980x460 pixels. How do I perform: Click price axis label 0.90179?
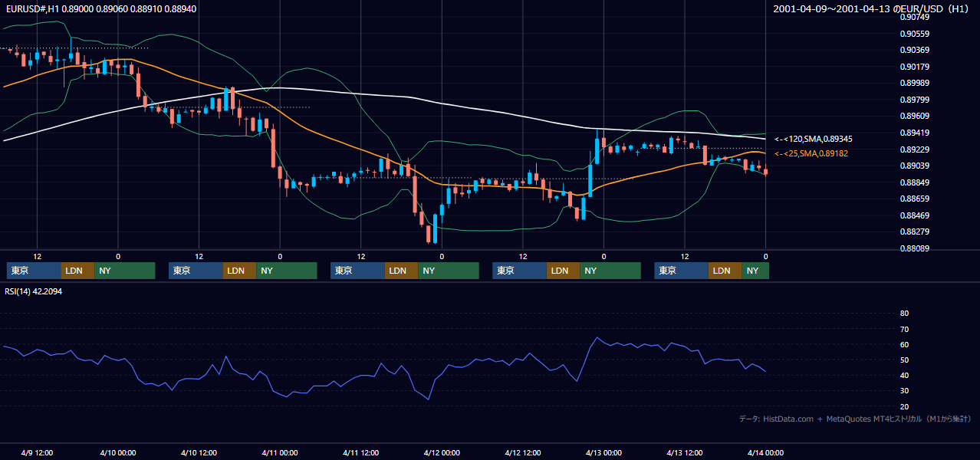[914, 67]
